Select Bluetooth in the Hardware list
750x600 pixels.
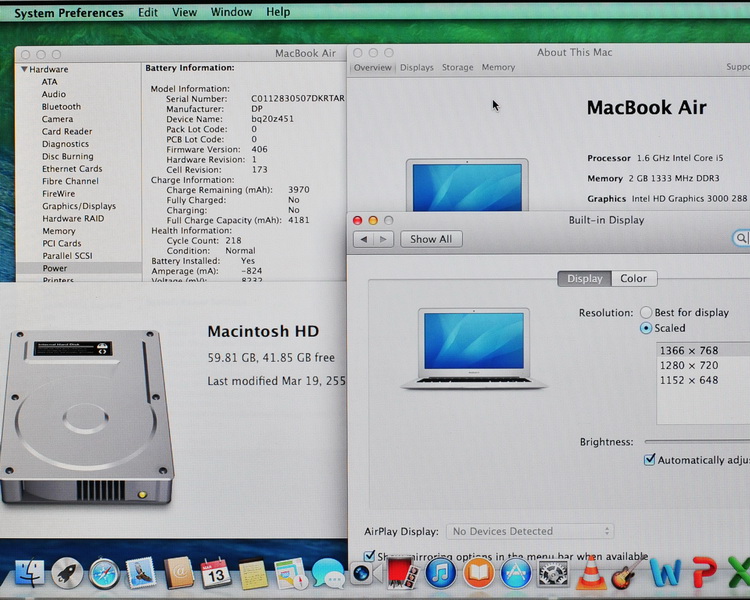pyautogui.click(x=61, y=107)
